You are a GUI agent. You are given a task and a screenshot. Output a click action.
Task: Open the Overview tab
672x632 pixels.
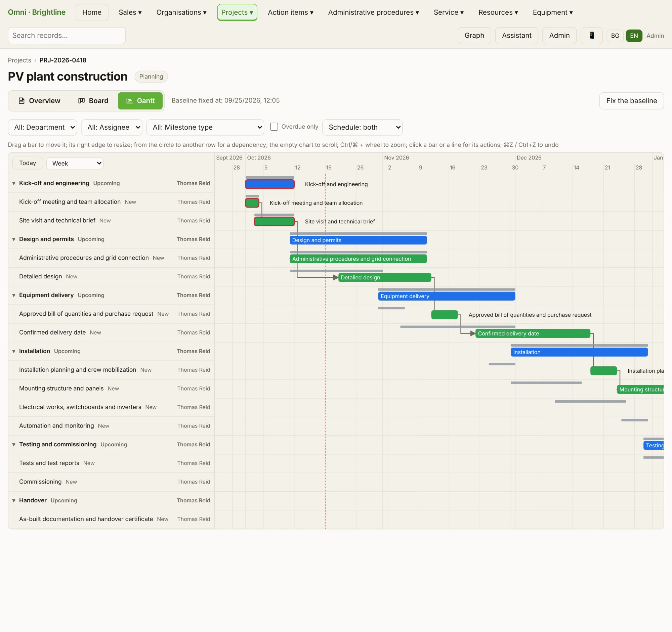[40, 101]
